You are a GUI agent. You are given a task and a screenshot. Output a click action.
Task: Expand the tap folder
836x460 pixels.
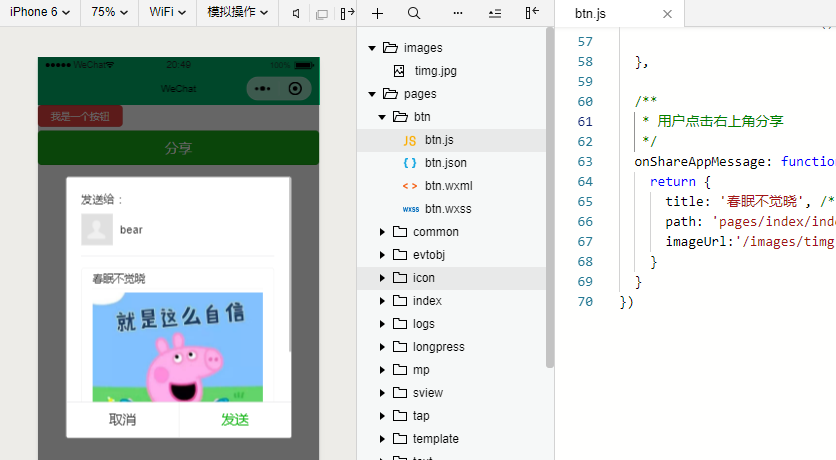click(x=382, y=416)
